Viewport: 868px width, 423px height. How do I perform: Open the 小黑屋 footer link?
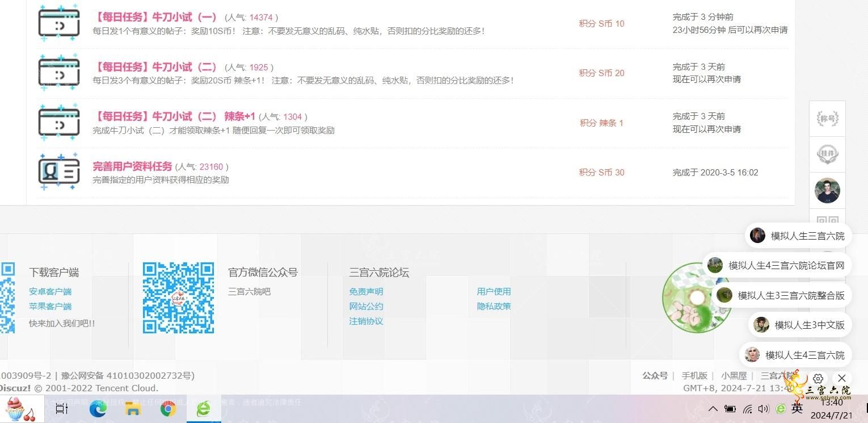734,375
